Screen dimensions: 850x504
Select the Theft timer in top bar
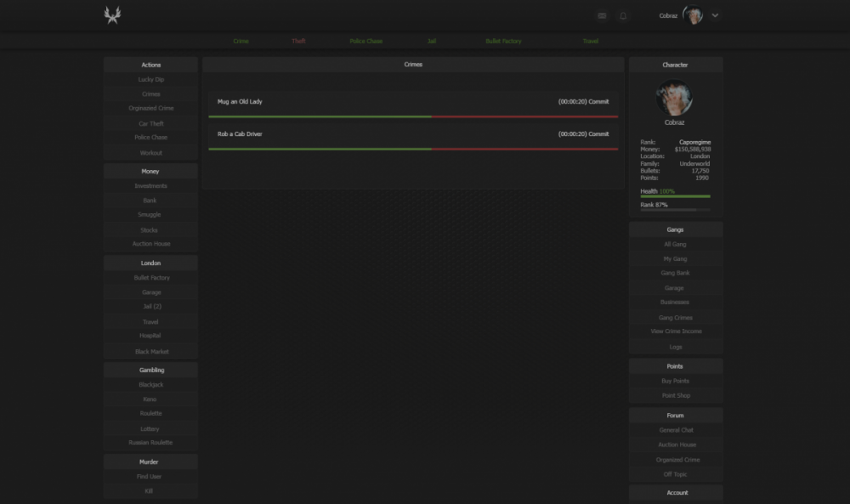pos(298,41)
